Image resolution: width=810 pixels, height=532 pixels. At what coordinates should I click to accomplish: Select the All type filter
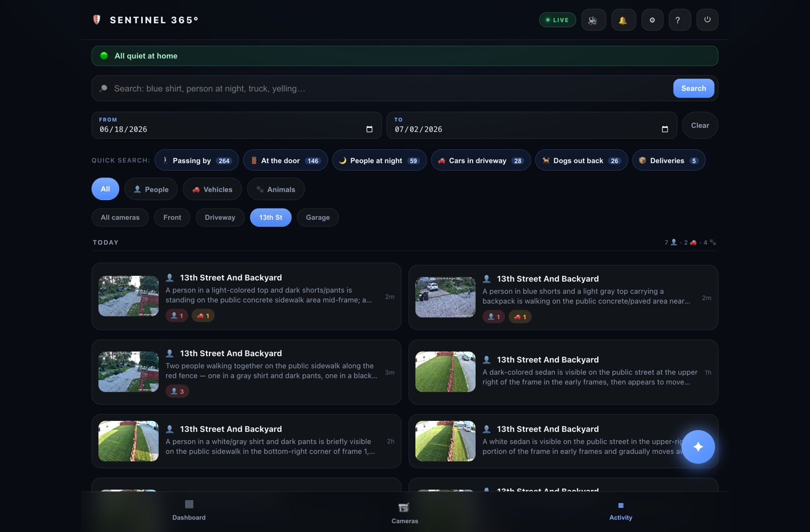pyautogui.click(x=105, y=189)
